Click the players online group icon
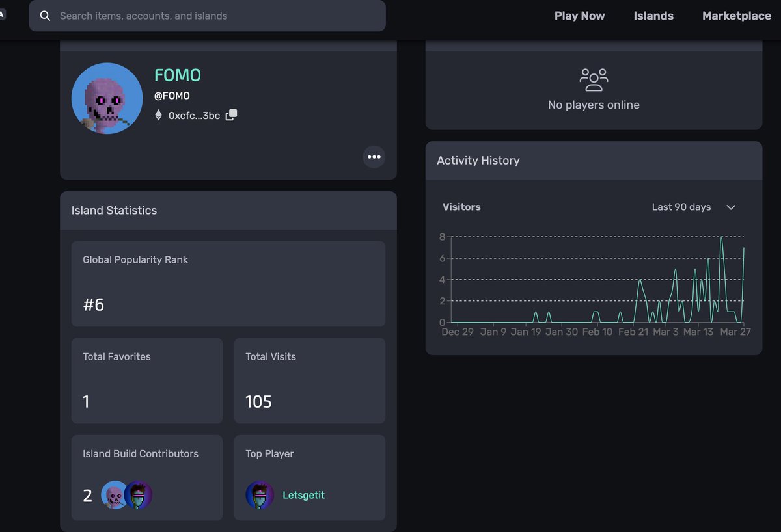 593,79
